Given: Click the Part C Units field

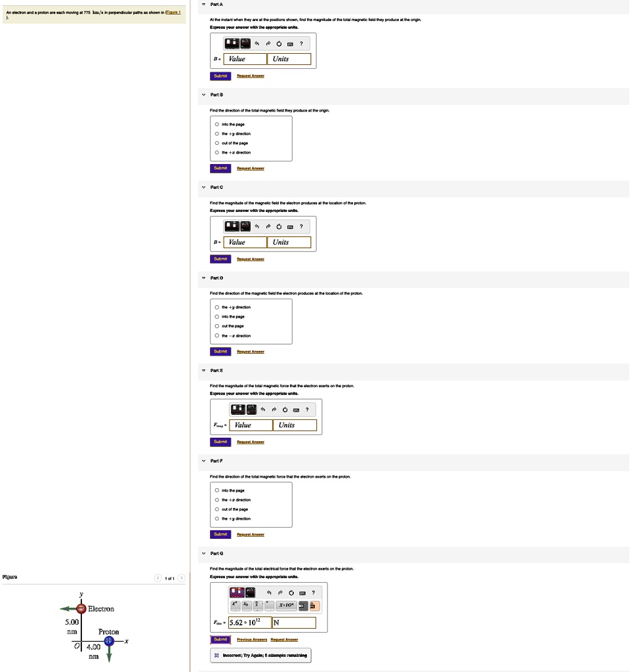Looking at the screenshot, I should [x=289, y=242].
